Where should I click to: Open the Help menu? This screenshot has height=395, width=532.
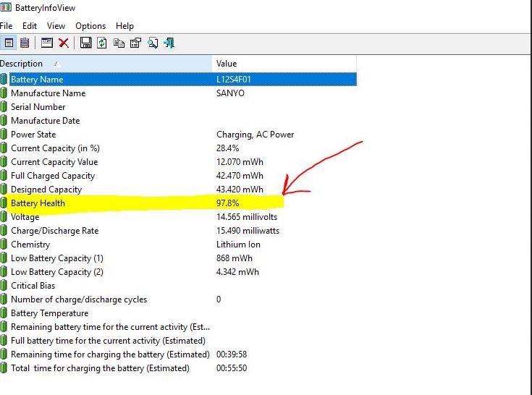(124, 26)
